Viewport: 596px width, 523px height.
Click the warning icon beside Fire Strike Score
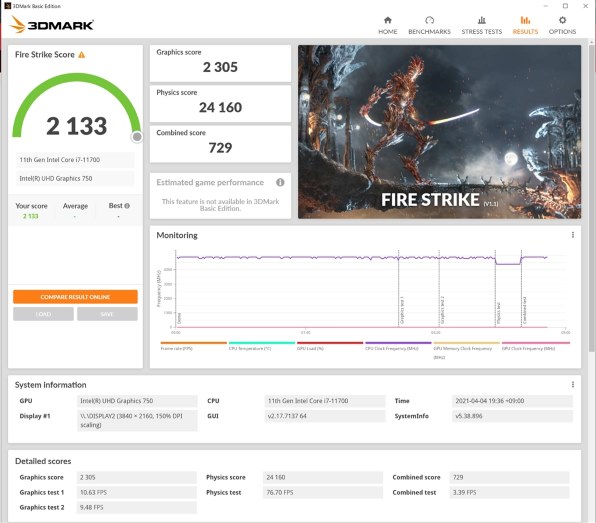pyautogui.click(x=82, y=55)
